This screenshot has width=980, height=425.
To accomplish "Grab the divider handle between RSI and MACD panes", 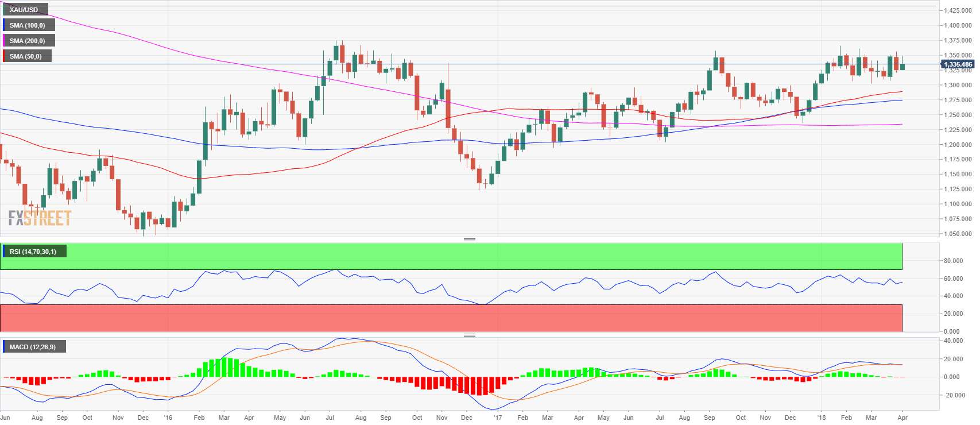I will [x=470, y=335].
